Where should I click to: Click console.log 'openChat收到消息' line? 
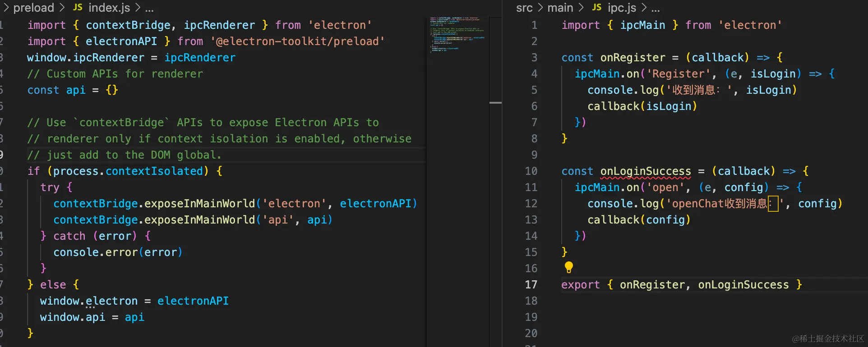715,204
